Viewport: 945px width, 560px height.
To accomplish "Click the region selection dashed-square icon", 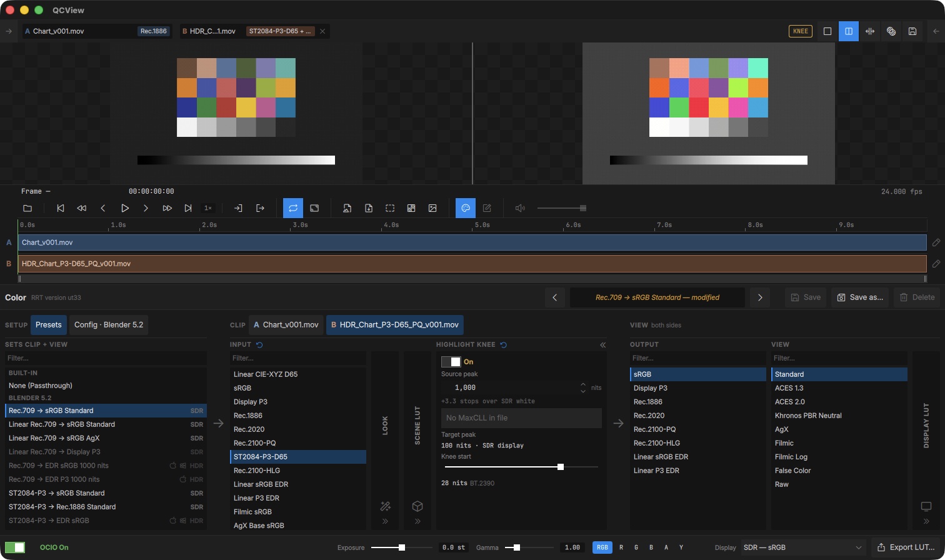I will point(390,208).
